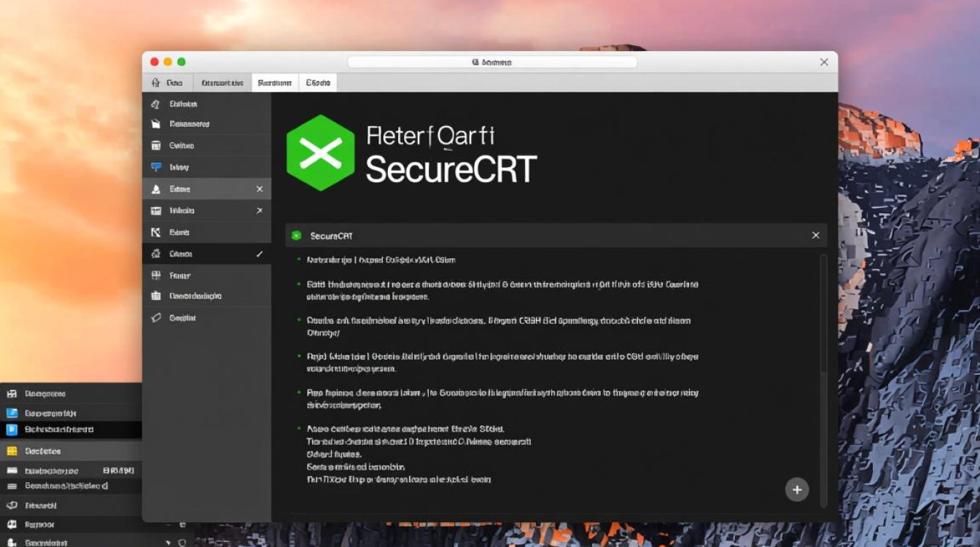This screenshot has width=980, height=547.
Task: Toggle the checkmark on the dark sidebar row
Action: click(x=260, y=254)
